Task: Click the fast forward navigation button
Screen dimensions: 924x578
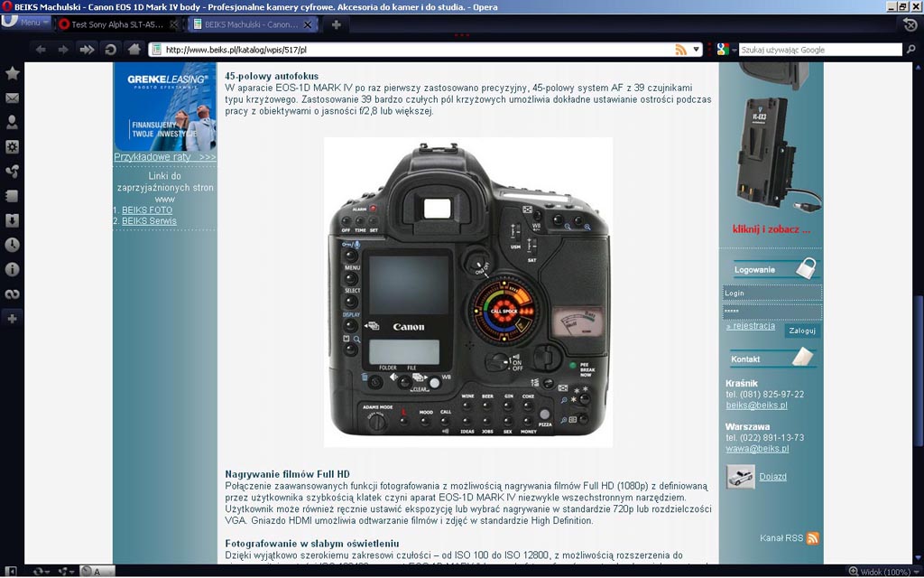Action: coord(87,50)
